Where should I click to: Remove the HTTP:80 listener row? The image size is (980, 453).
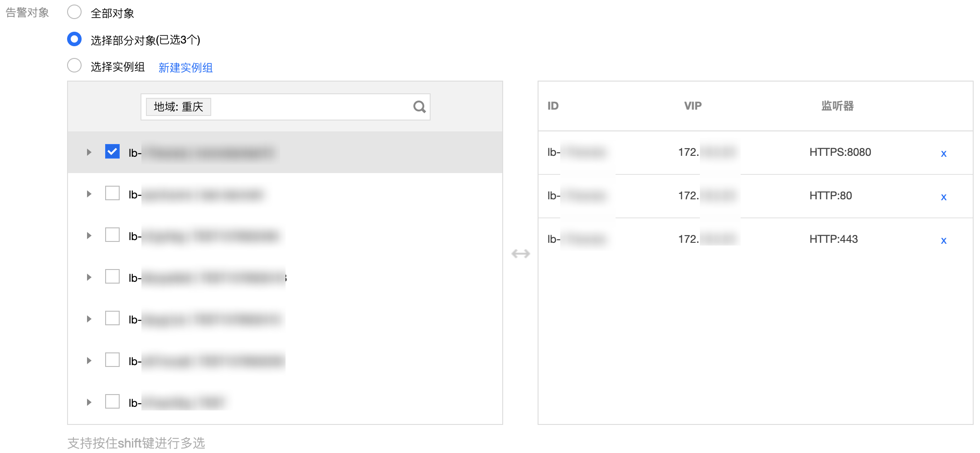click(x=943, y=197)
